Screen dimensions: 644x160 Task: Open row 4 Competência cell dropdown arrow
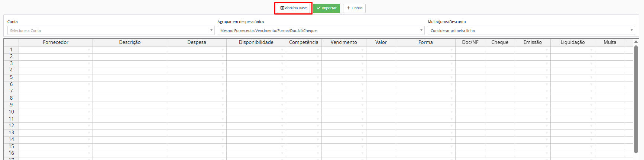tap(318, 70)
